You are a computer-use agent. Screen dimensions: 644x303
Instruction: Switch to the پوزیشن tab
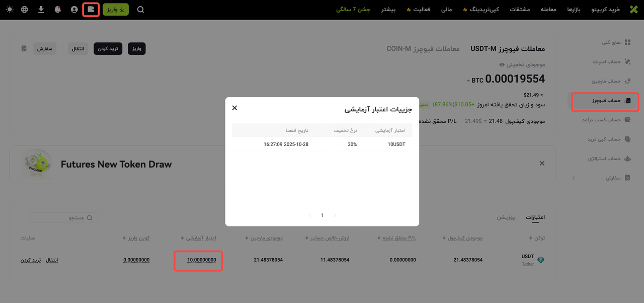tap(506, 217)
